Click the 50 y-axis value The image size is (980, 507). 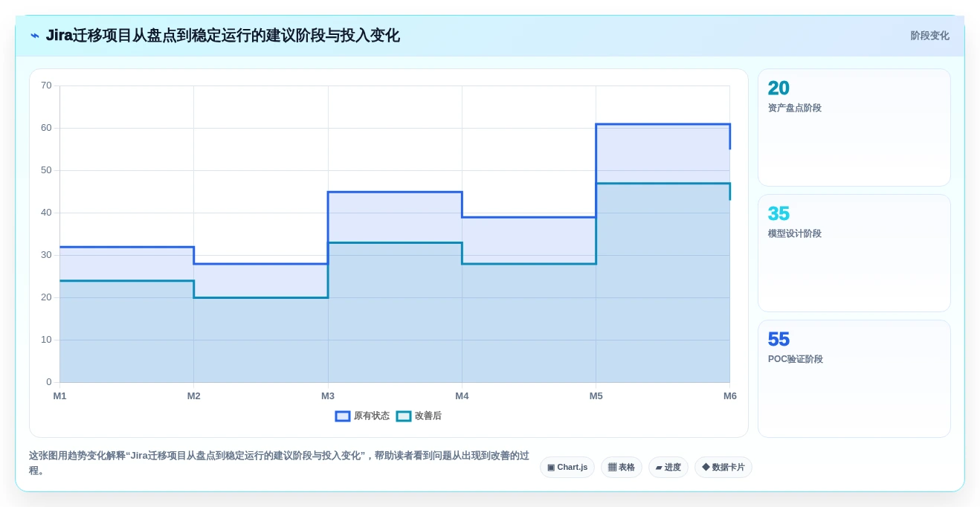[x=46, y=170]
